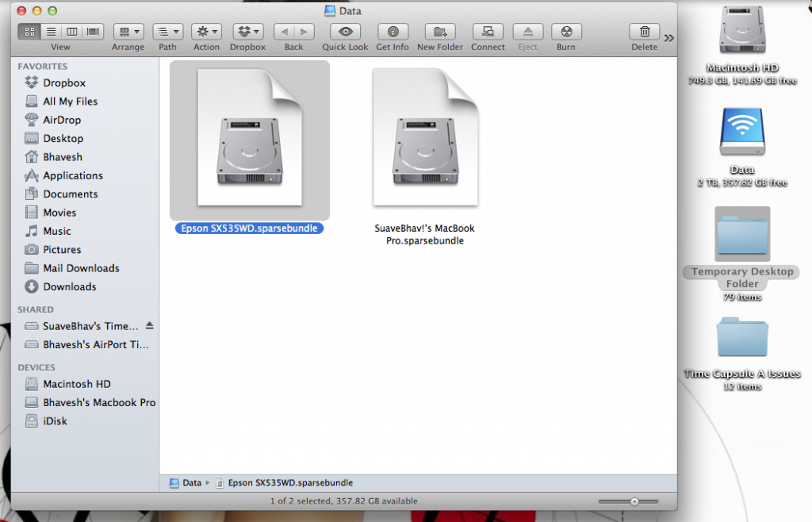
Task: Create a New Folder
Action: [x=440, y=32]
